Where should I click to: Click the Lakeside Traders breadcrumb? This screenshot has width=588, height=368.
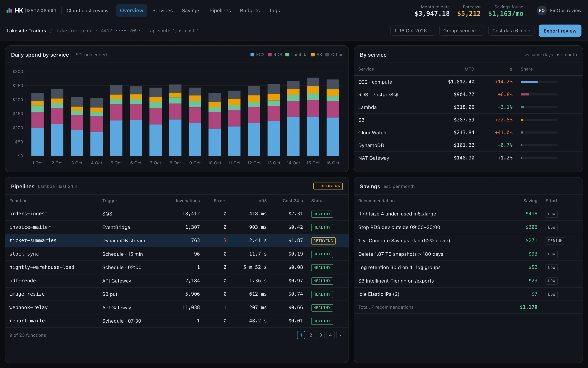(x=26, y=31)
